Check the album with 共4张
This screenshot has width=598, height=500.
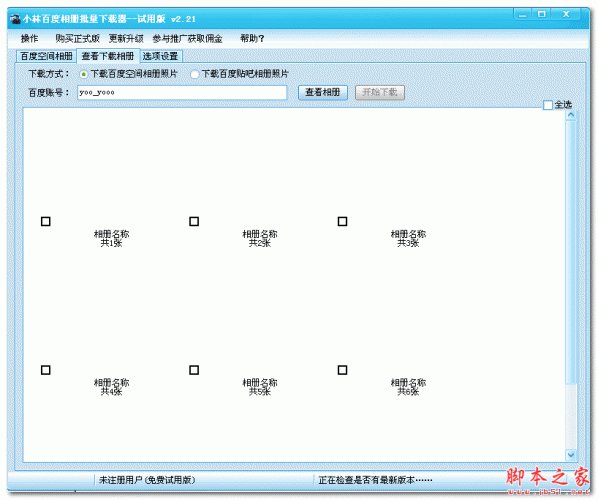point(46,370)
